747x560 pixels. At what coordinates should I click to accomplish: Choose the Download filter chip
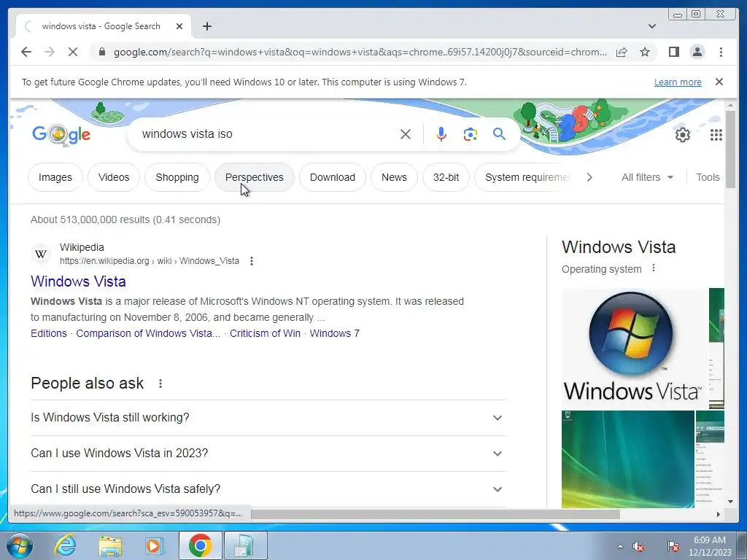(333, 177)
